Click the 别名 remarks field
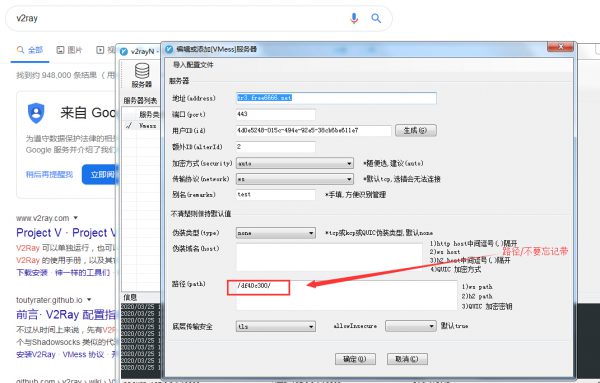Image resolution: width=600 pixels, height=383 pixels. point(276,194)
